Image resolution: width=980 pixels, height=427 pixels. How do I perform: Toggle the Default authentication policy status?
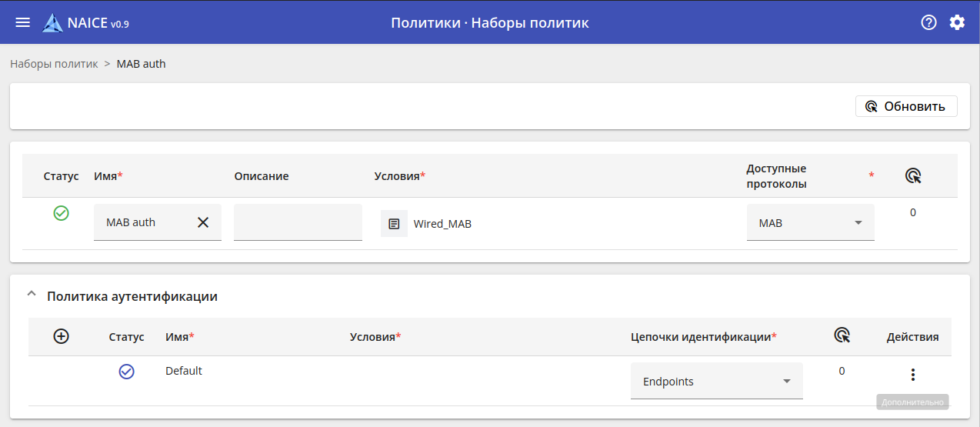coord(127,372)
